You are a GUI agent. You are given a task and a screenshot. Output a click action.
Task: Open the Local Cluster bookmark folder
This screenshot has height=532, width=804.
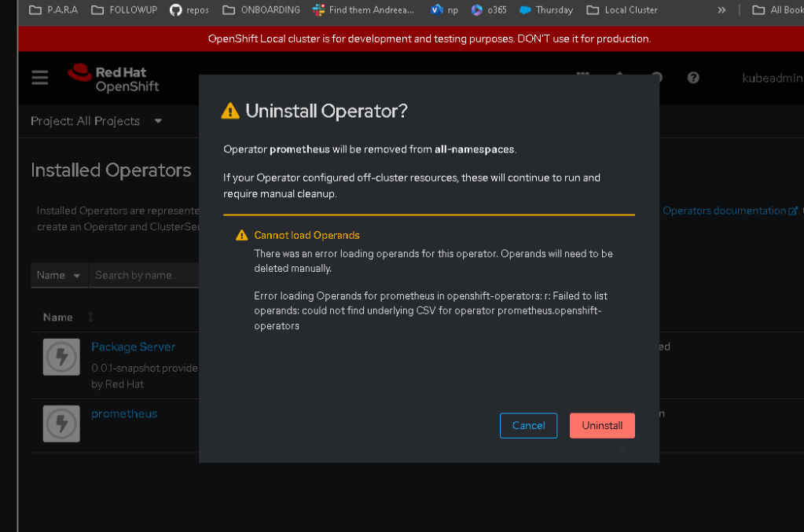click(x=622, y=9)
